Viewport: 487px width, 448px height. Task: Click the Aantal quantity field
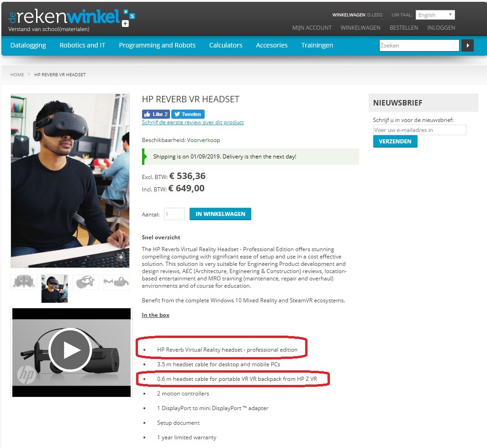pyautogui.click(x=174, y=214)
